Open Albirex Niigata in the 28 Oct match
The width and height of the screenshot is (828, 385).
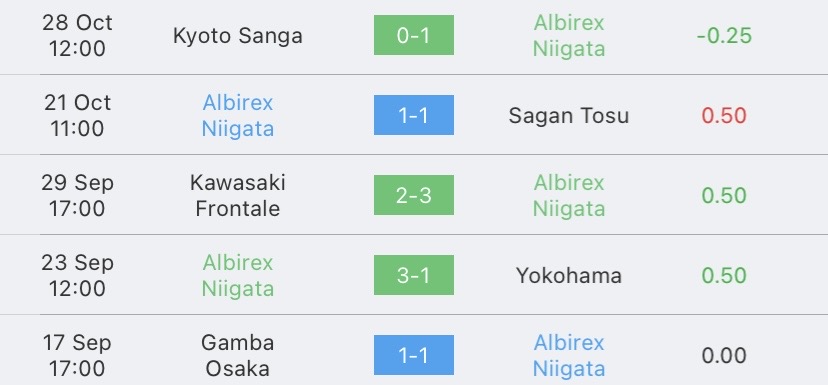[x=569, y=35]
